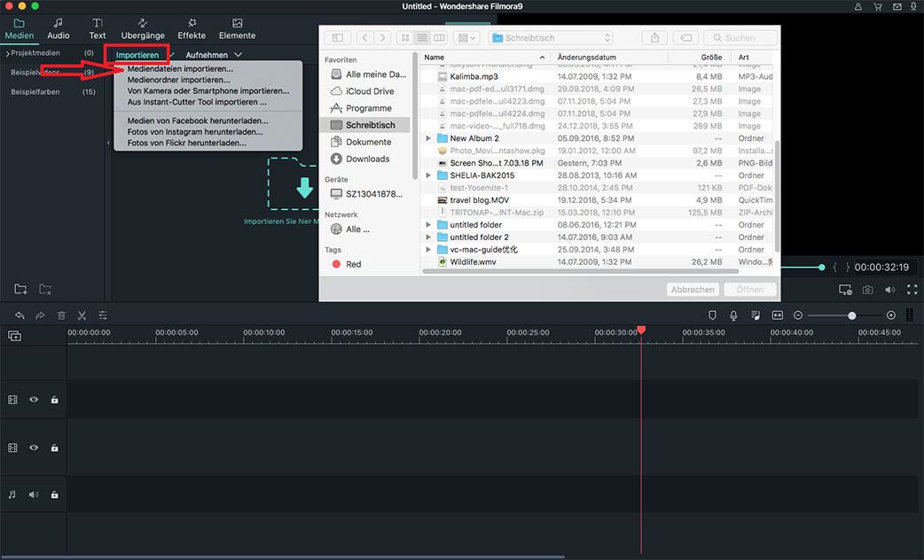924x560 pixels.
Task: Switch file dialog to icon view
Action: point(405,38)
